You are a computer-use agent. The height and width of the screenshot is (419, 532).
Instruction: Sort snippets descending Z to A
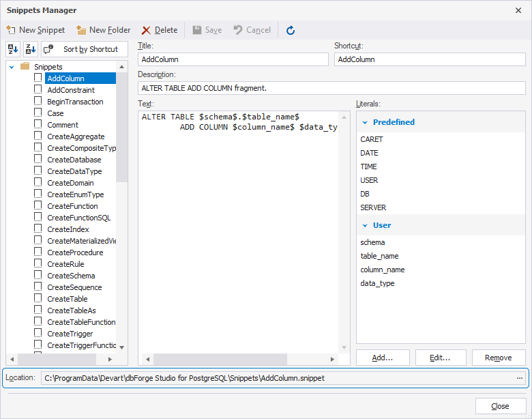tap(31, 49)
